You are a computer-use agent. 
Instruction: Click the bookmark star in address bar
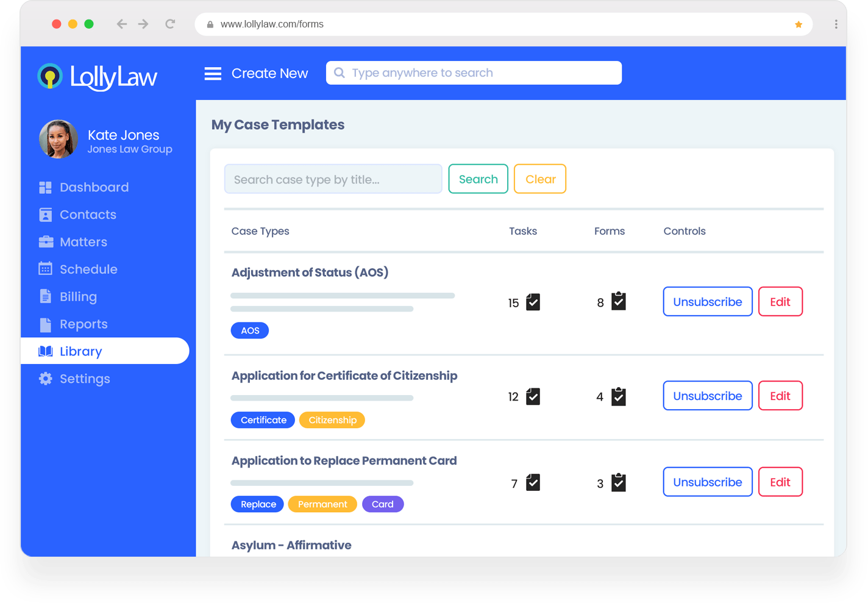[799, 24]
